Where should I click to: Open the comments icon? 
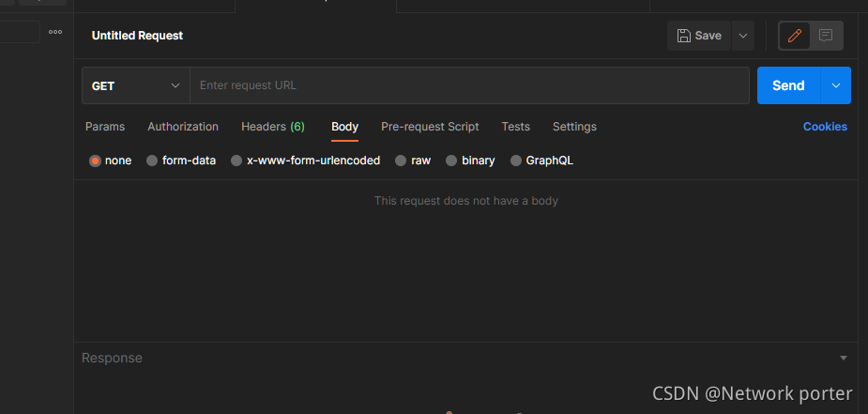[x=826, y=36]
